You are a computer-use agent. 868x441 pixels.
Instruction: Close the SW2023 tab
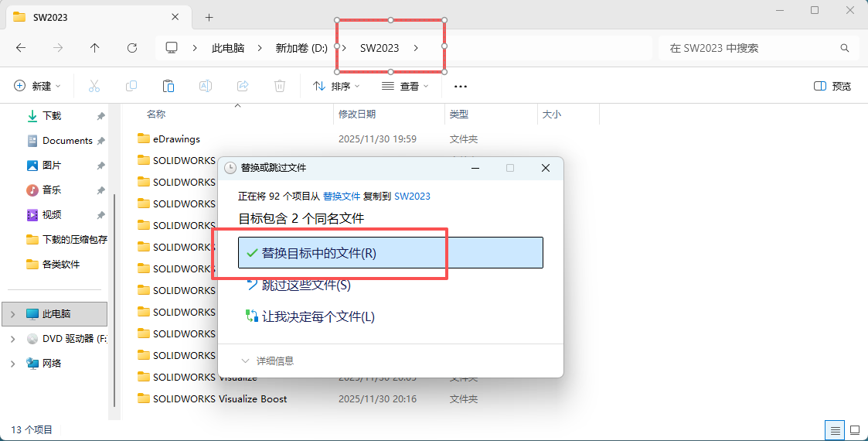click(x=175, y=17)
